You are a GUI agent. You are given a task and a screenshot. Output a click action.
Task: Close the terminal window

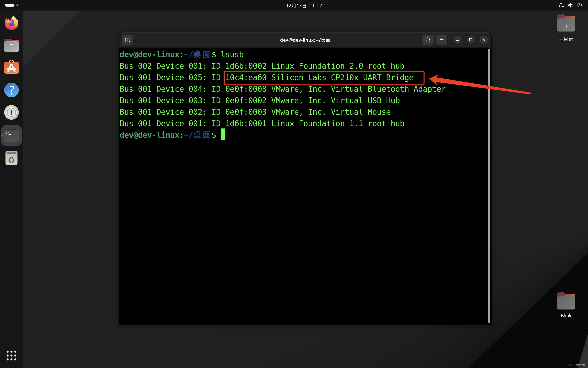point(484,40)
